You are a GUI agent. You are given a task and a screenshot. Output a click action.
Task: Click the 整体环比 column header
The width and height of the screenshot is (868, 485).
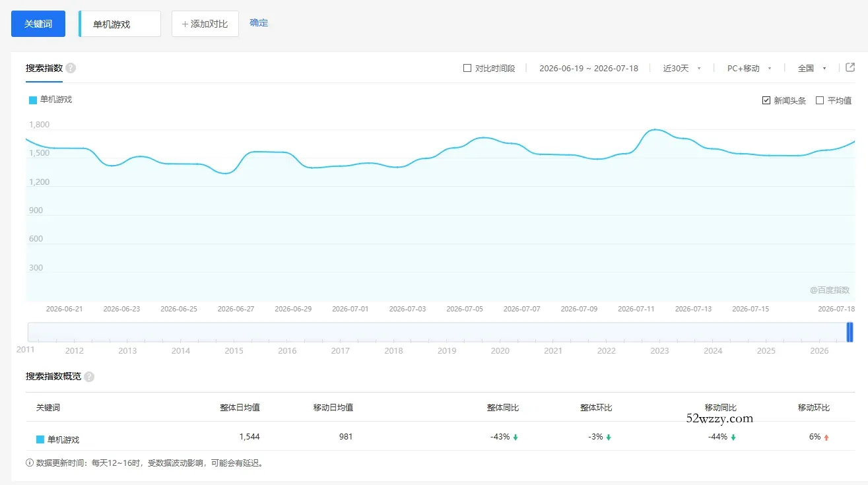click(x=596, y=408)
